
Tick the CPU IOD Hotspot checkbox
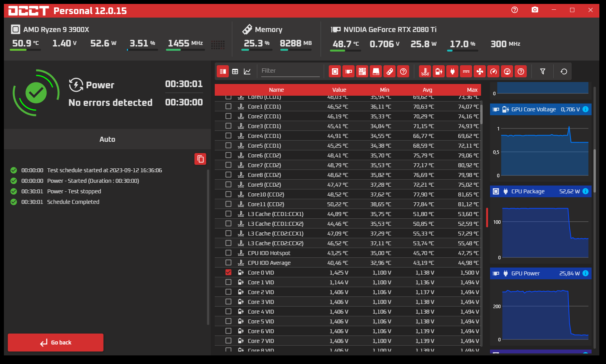coord(228,253)
